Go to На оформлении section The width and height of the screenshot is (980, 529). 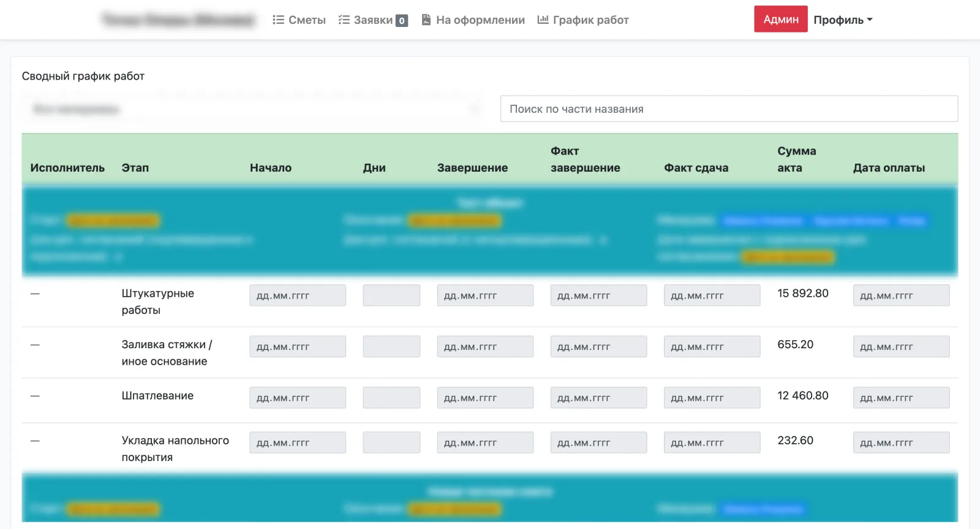point(473,20)
